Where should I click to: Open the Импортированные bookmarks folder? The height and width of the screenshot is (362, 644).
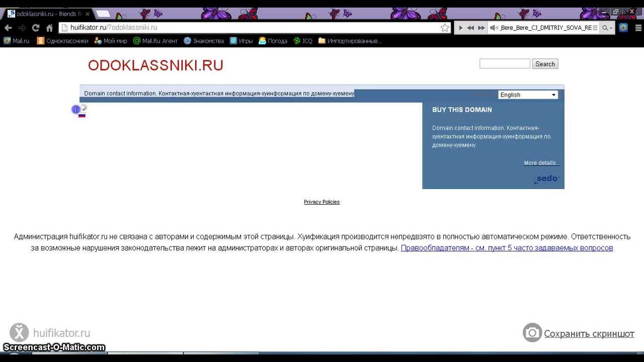pos(350,41)
